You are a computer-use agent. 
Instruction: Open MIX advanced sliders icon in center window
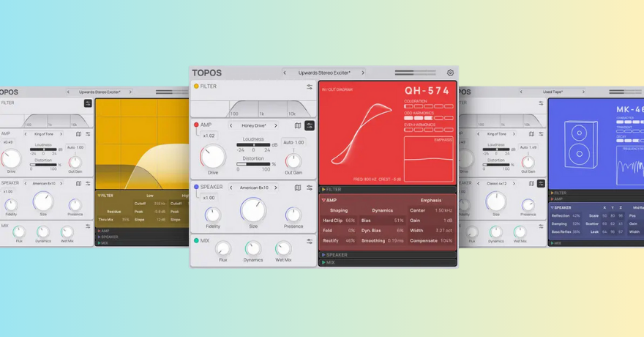[x=310, y=241]
